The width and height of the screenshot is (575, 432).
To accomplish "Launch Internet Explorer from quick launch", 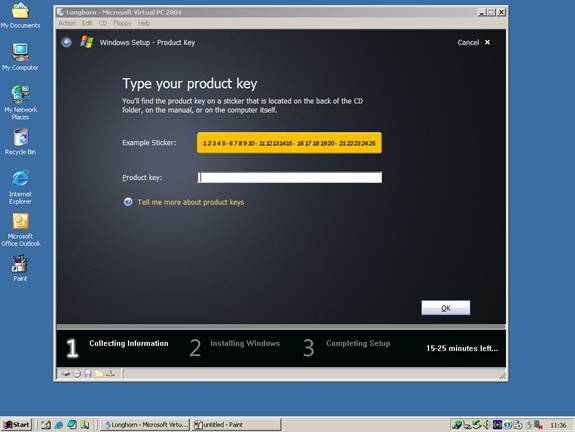I will click(59, 425).
